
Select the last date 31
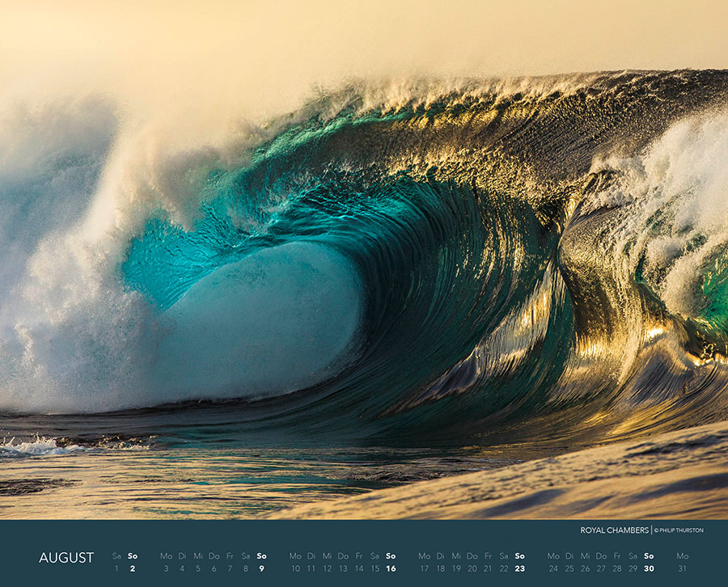pyautogui.click(x=683, y=568)
